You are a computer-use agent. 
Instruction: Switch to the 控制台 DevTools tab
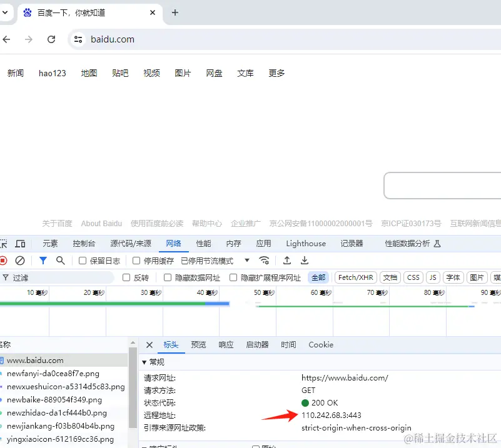coord(84,244)
